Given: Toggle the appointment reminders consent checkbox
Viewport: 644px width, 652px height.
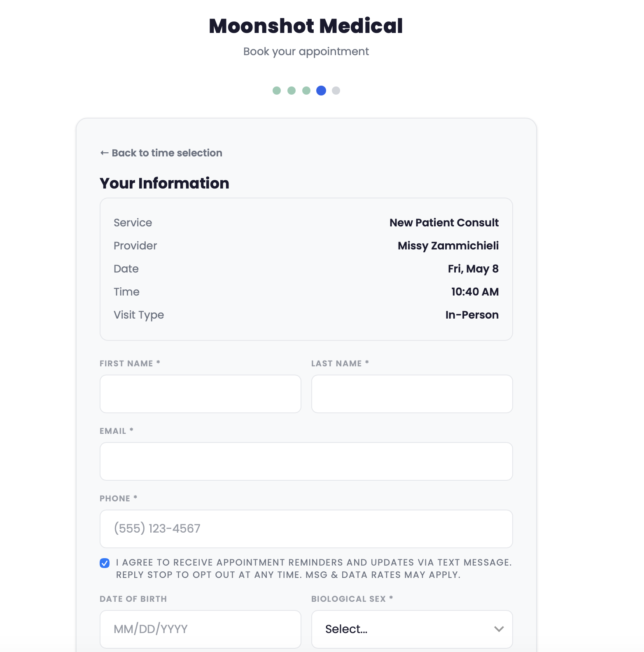Looking at the screenshot, I should point(104,563).
